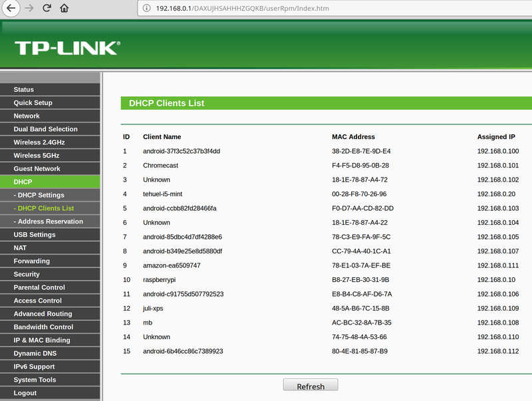532x401 pixels.
Task: Click MAC address 18-1E-78-87-A4-22
Action: point(360,223)
